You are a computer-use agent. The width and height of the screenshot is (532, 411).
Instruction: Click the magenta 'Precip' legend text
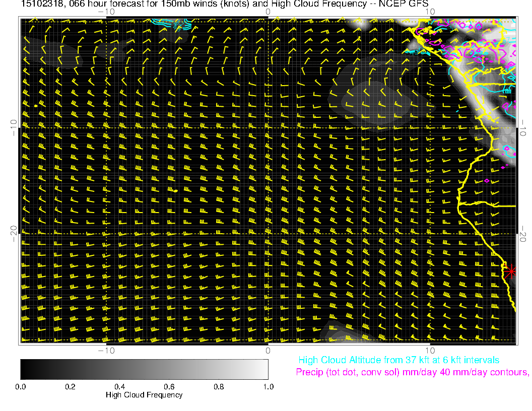(412, 372)
